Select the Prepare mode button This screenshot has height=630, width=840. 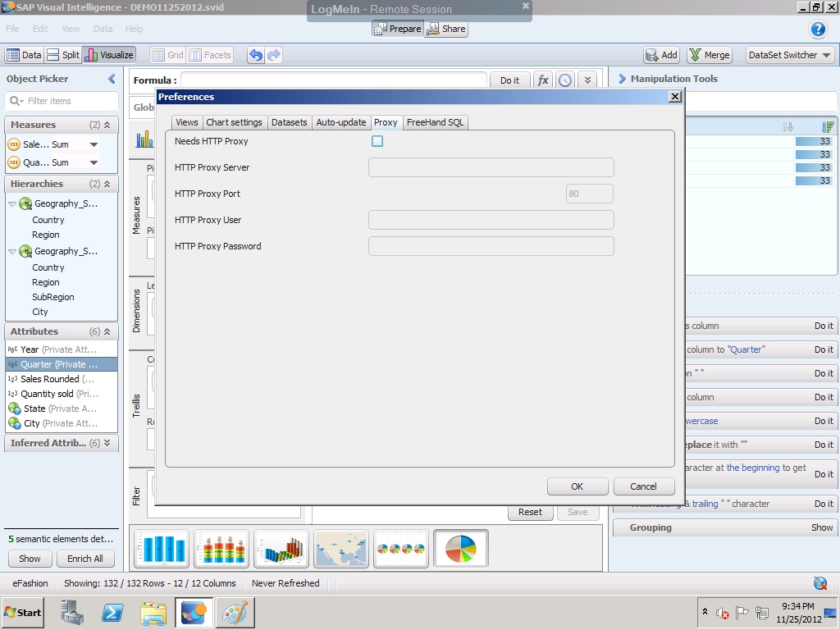398,29
